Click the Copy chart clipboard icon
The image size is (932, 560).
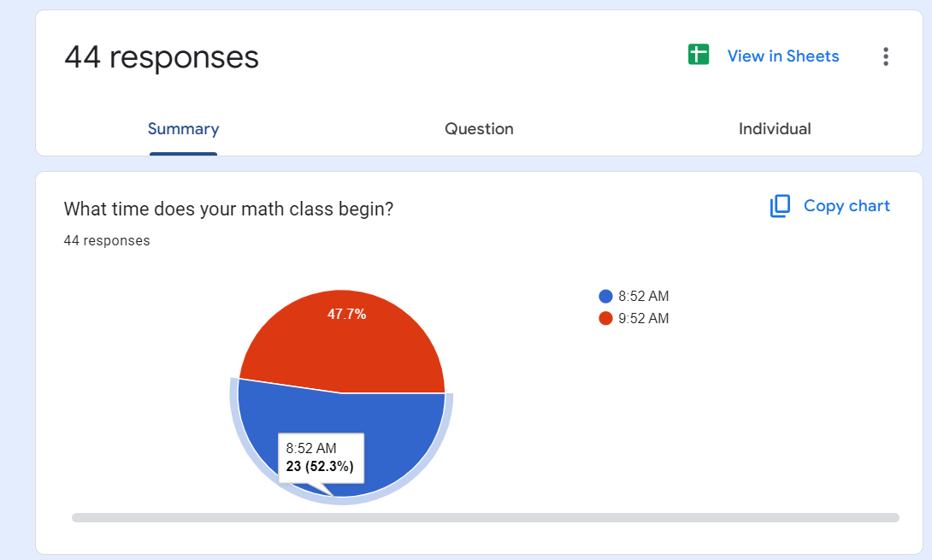coord(780,206)
